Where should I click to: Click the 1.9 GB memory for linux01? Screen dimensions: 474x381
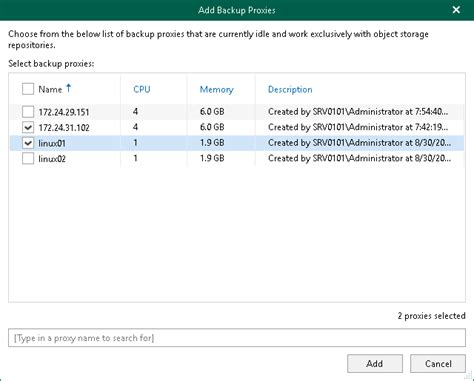tap(212, 143)
